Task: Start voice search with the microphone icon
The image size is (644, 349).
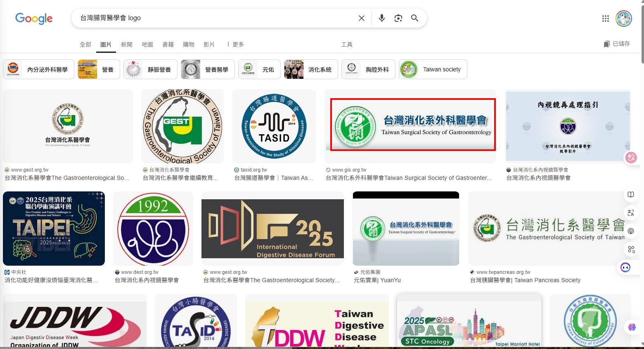Action: pos(382,18)
